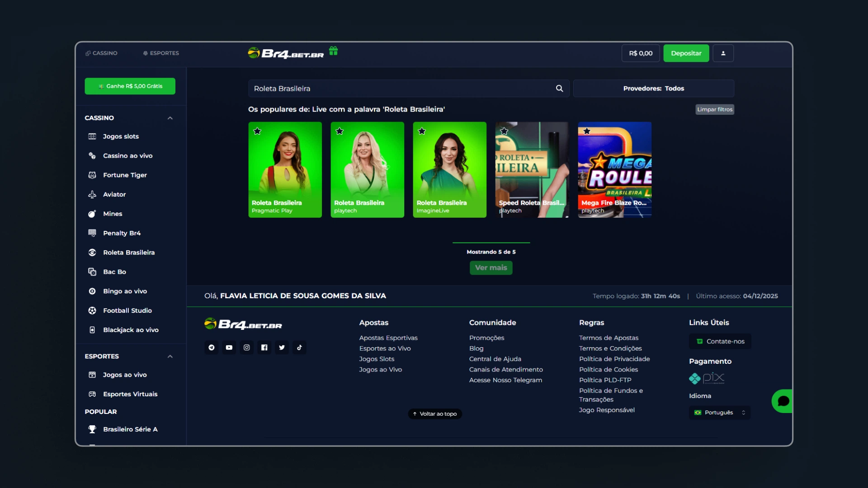The height and width of the screenshot is (488, 868).
Task: Open the Português language dropdown
Action: (719, 413)
